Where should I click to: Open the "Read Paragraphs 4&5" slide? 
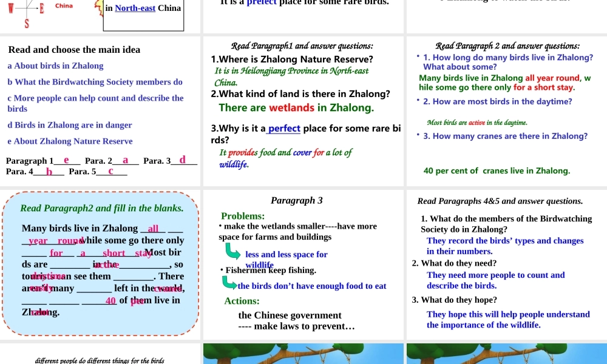507,264
